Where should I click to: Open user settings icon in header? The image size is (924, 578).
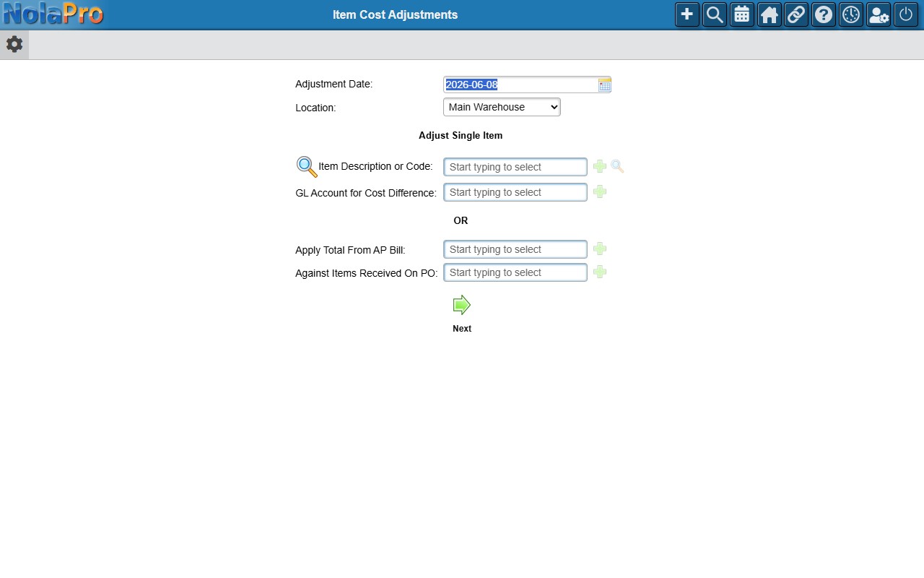pyautogui.click(x=879, y=14)
